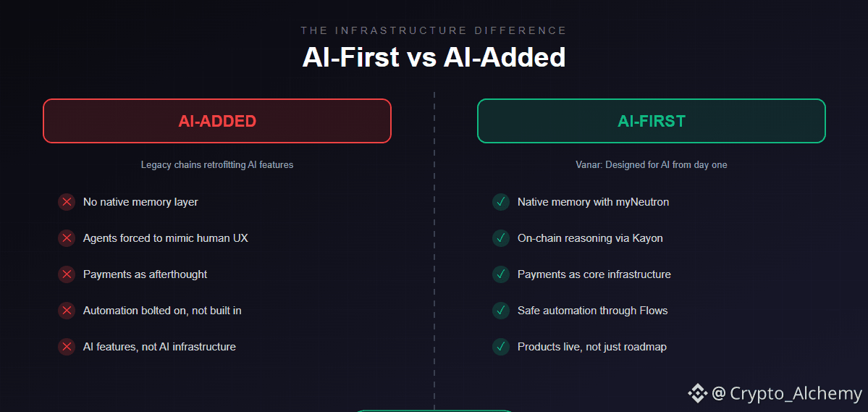Click the red X by Automation bolted on
This screenshot has width=868, height=412.
pos(67,311)
